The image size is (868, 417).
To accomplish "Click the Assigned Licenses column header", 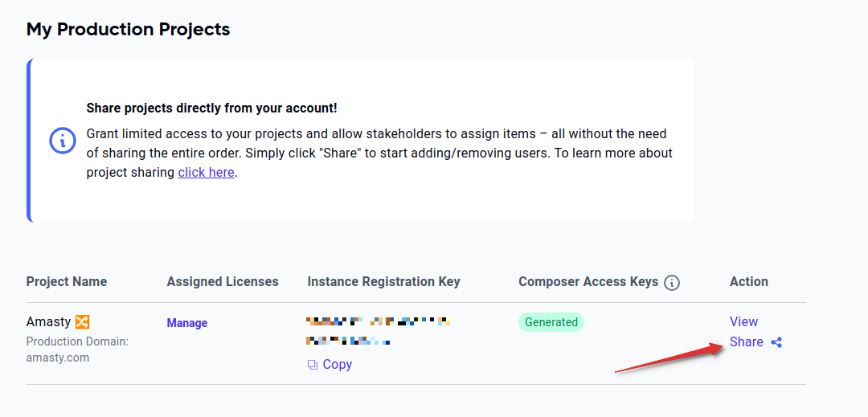I will coord(223,281).
